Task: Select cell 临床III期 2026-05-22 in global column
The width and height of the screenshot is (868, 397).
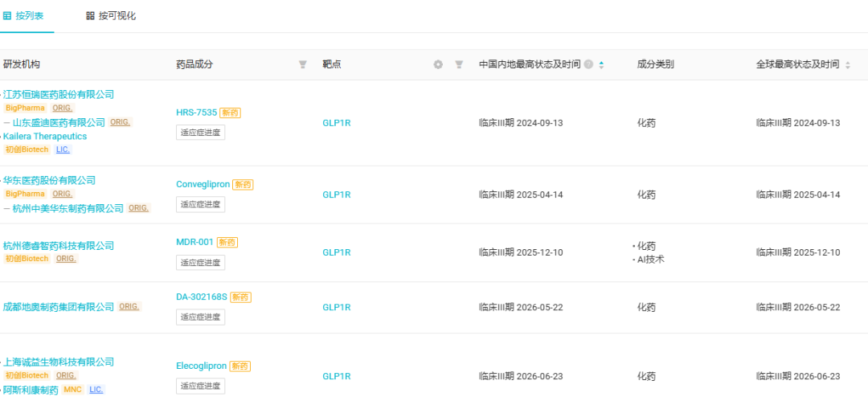Action: click(798, 307)
